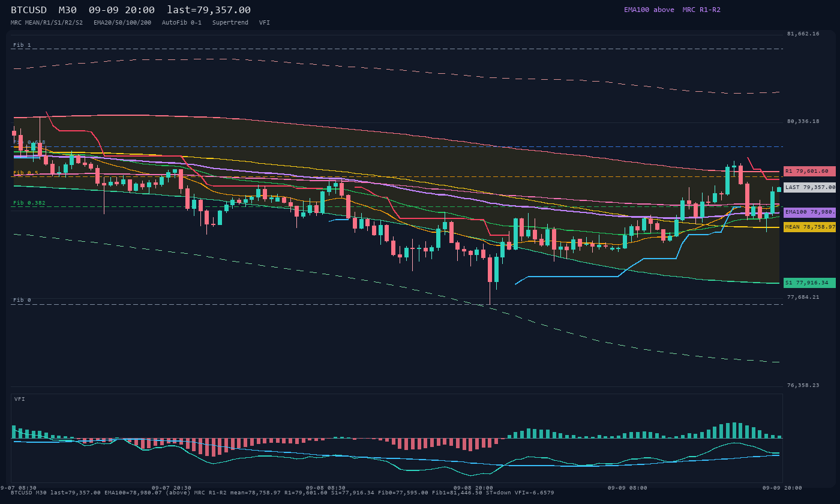Click the EMA20/50/100/200 indicator label

[122, 22]
